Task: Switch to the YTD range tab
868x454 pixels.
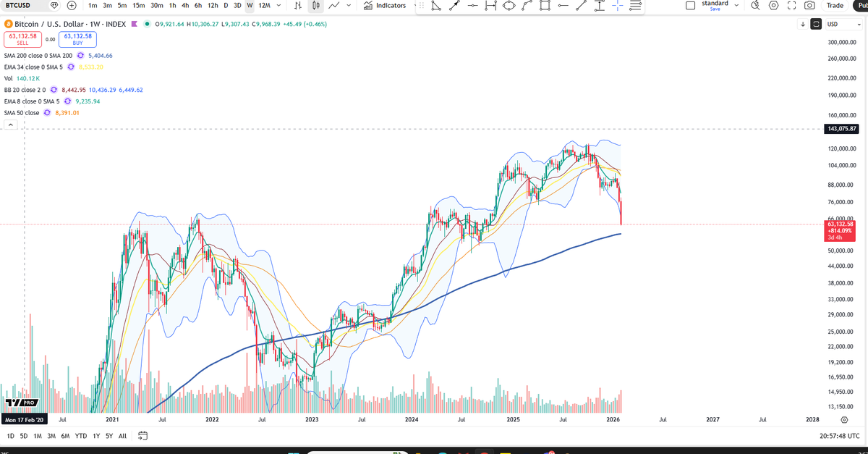Action: click(x=81, y=436)
